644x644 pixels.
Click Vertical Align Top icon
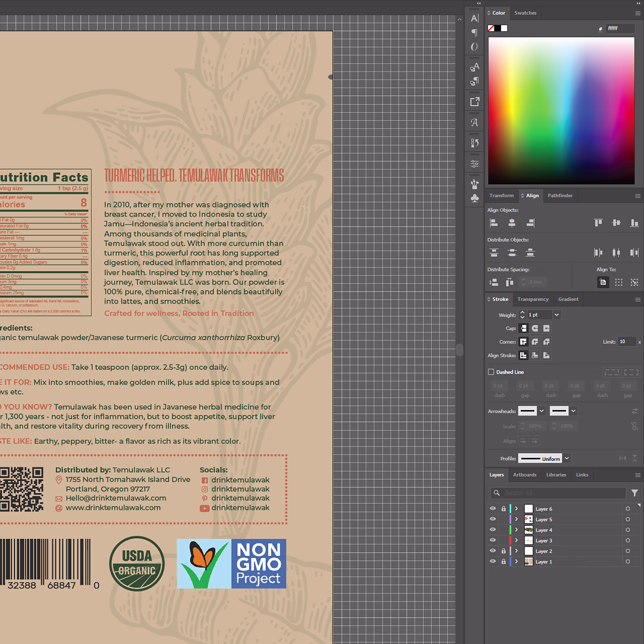(x=598, y=223)
